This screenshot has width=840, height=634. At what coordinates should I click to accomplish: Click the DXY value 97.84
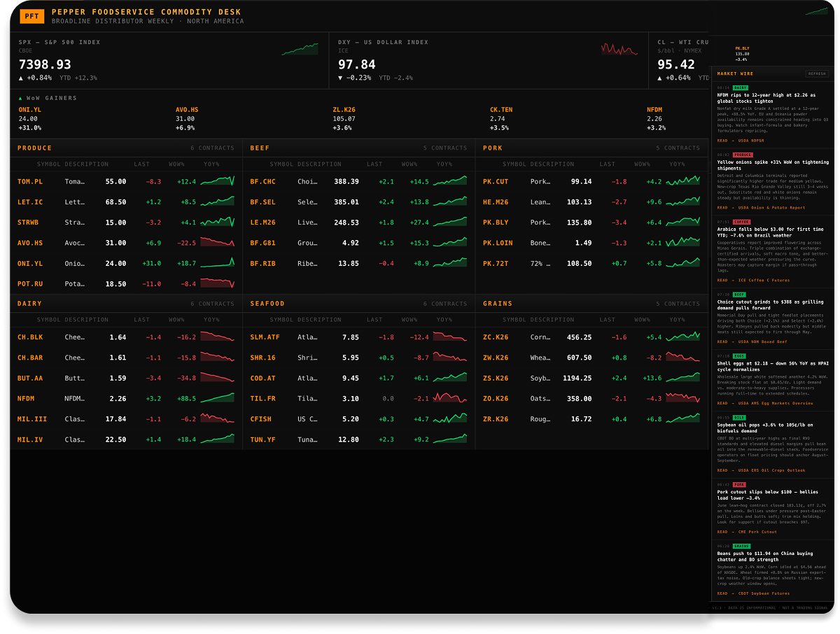pos(357,65)
